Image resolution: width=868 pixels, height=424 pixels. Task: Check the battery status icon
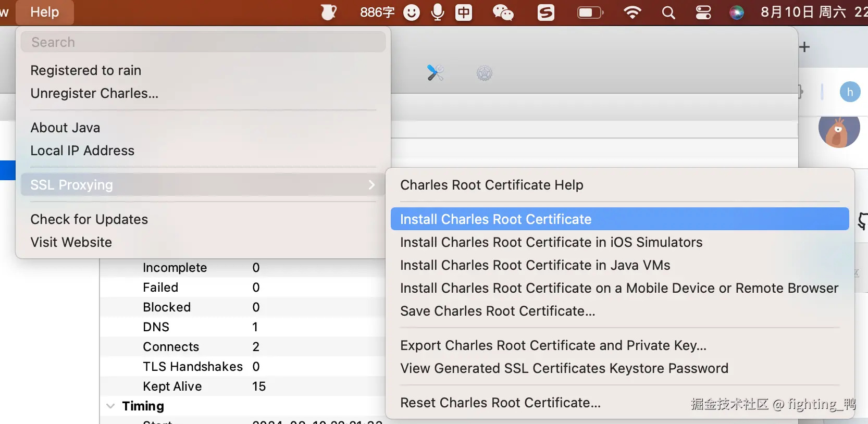tap(590, 13)
